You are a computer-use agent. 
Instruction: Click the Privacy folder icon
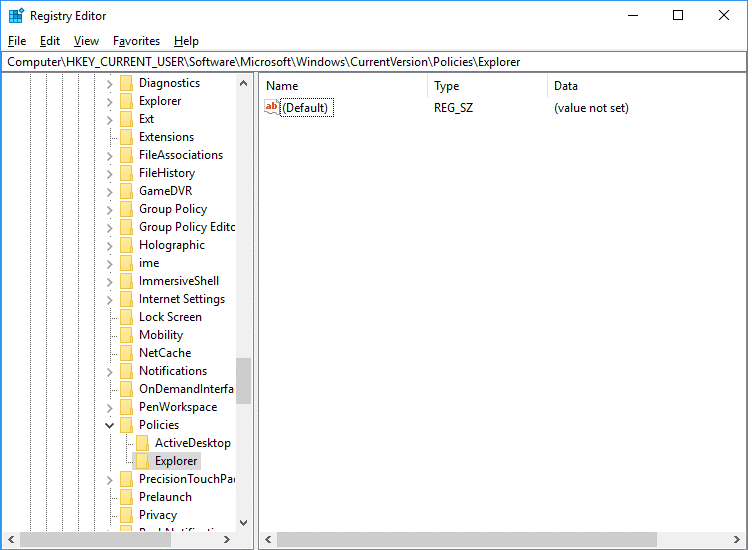coord(127,515)
